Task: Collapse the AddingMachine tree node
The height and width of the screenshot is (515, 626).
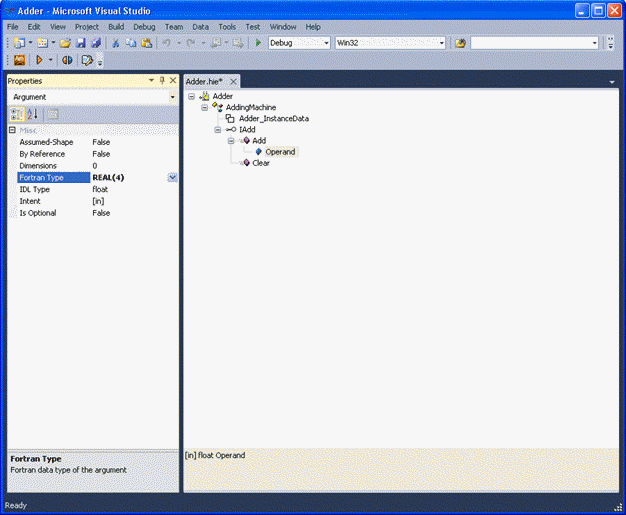Action: 204,107
